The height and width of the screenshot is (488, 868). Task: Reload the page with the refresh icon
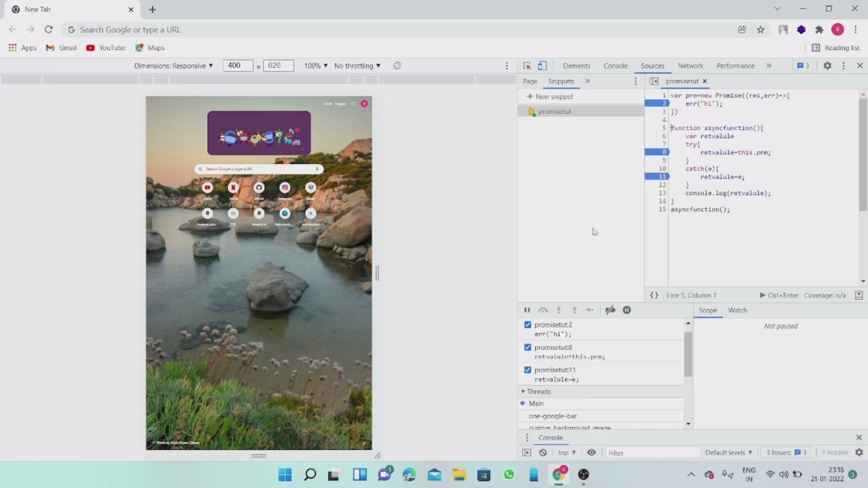pos(48,29)
